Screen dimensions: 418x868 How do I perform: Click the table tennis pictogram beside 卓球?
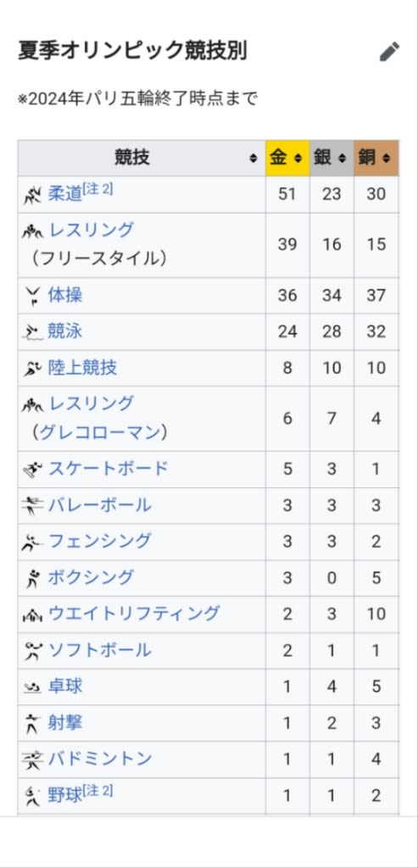[32, 687]
